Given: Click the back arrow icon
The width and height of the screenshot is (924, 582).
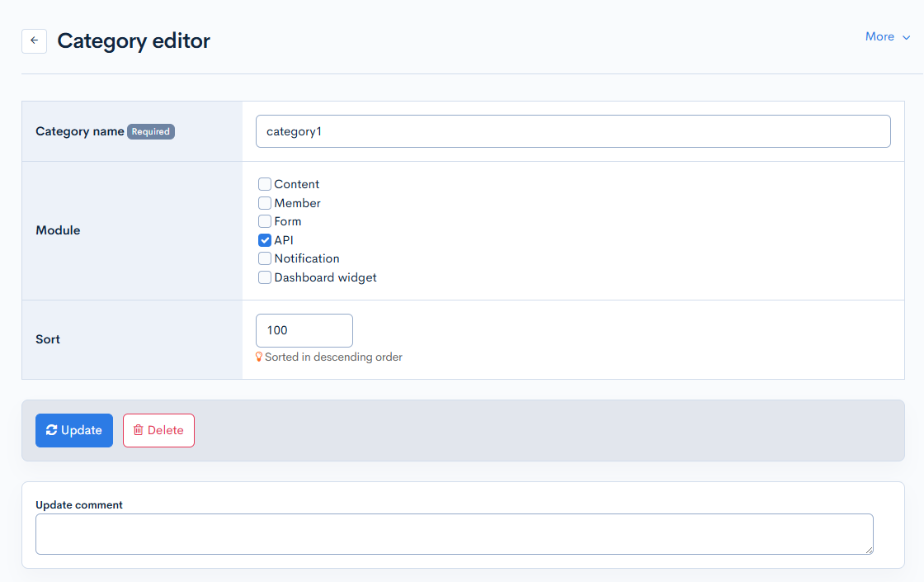Looking at the screenshot, I should point(34,40).
